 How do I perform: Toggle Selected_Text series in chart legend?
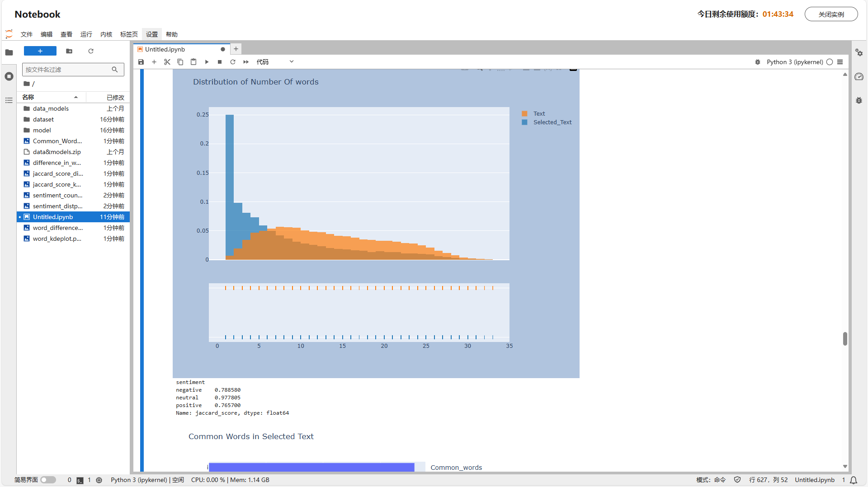pos(547,122)
